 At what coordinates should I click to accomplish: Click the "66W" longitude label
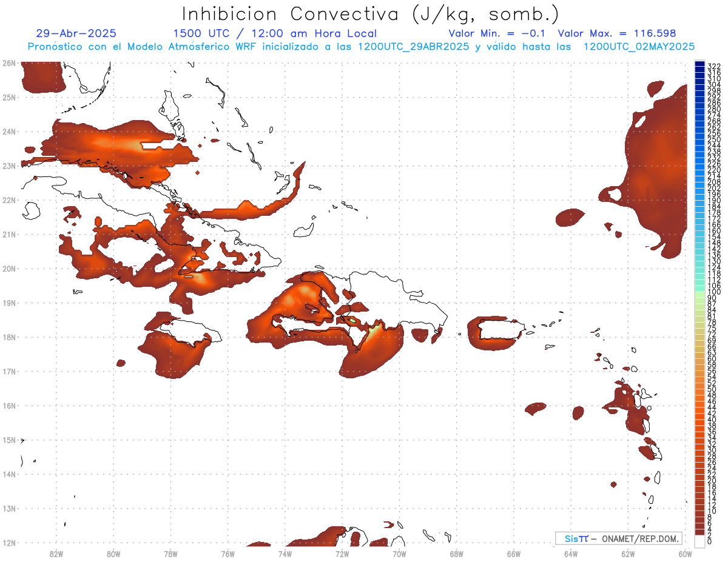click(x=514, y=554)
